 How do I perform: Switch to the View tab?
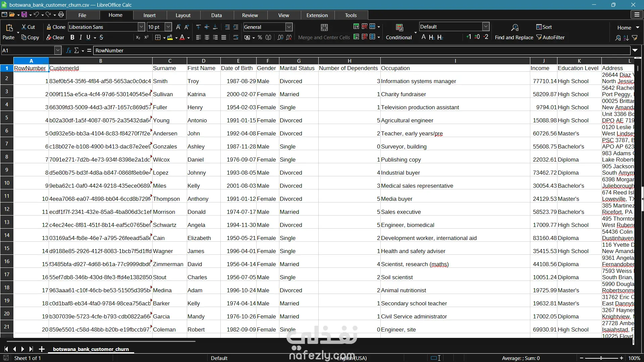283,15
